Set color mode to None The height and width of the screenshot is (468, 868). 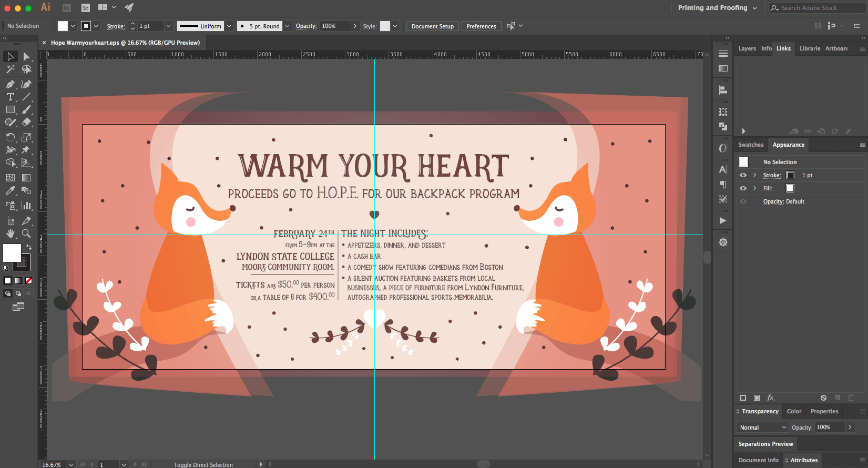28,280
